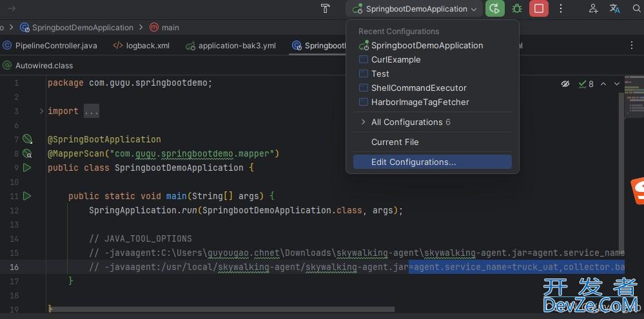The width and height of the screenshot is (644, 319).
Task: Click the Sogou input method icon
Action: point(638,191)
